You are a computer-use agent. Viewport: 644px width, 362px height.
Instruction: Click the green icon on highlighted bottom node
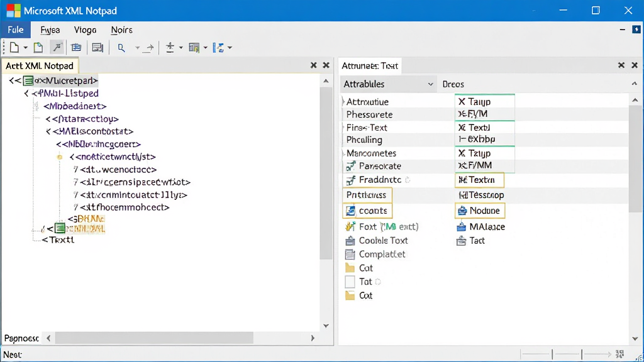click(60, 228)
